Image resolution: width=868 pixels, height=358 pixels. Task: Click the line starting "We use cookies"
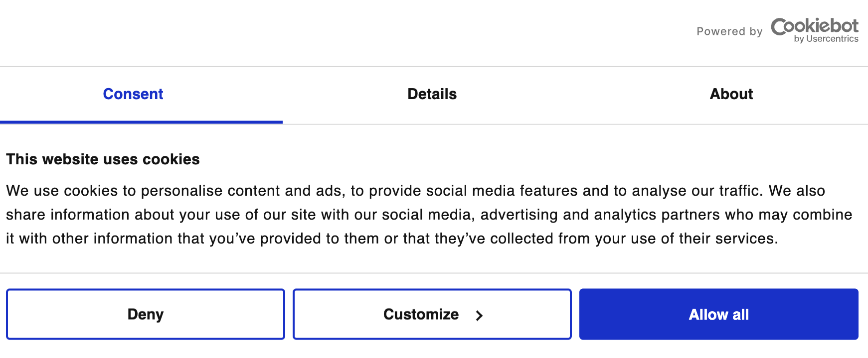[x=415, y=191]
